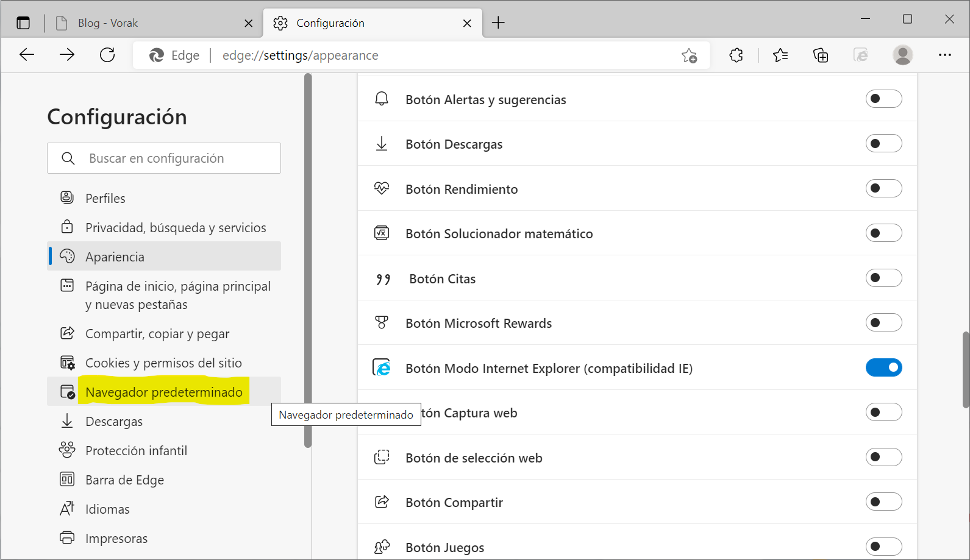970x560 pixels.
Task: Click the Favorites star list icon
Action: (780, 55)
